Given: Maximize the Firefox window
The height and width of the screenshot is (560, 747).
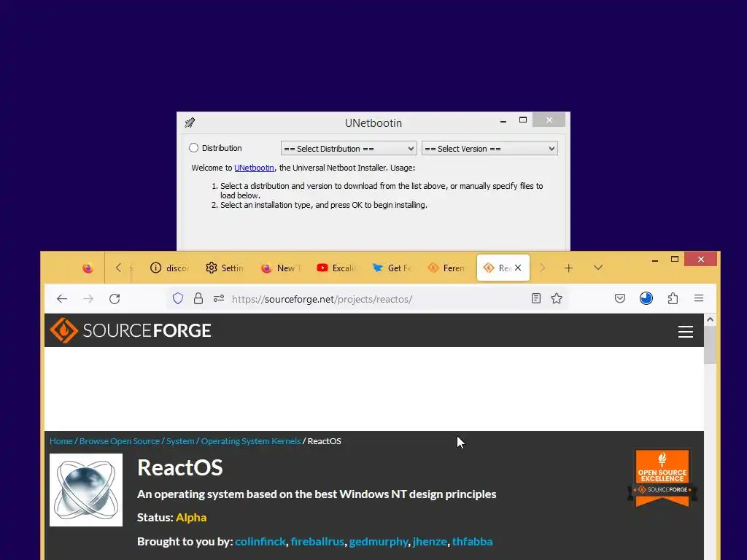Looking at the screenshot, I should coord(675,259).
